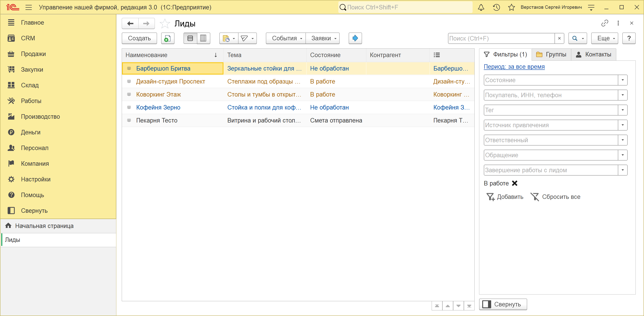Screen dimensions: 644x316
Task: Focus the global search field
Action: point(405,7)
